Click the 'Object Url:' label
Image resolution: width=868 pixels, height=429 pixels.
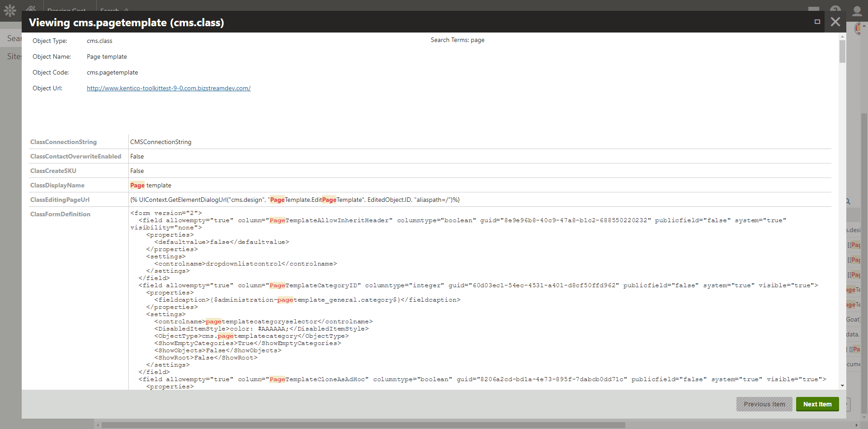pyautogui.click(x=47, y=88)
